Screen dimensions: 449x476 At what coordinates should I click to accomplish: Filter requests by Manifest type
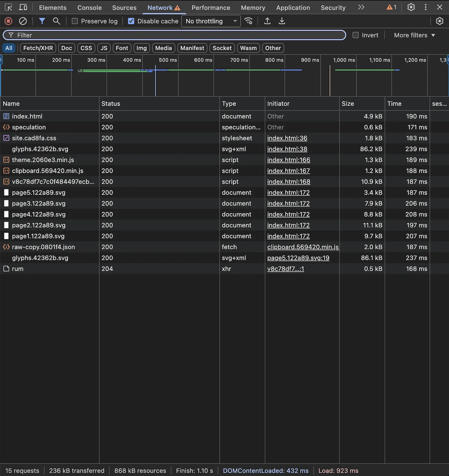(192, 48)
